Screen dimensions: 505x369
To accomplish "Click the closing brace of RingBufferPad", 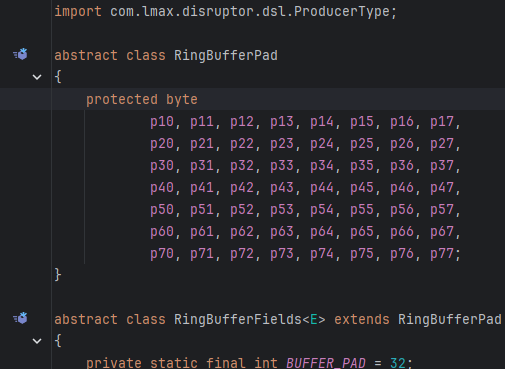I will (x=58, y=275).
